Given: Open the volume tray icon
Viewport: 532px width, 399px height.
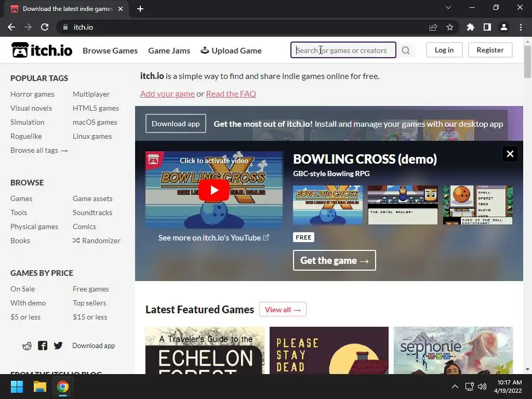Looking at the screenshot, I should click(x=482, y=387).
